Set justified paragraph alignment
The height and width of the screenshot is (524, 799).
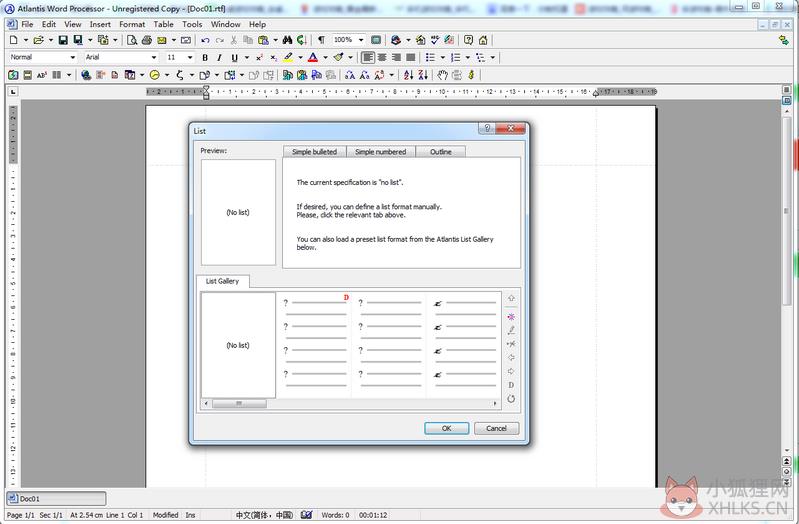(x=410, y=58)
